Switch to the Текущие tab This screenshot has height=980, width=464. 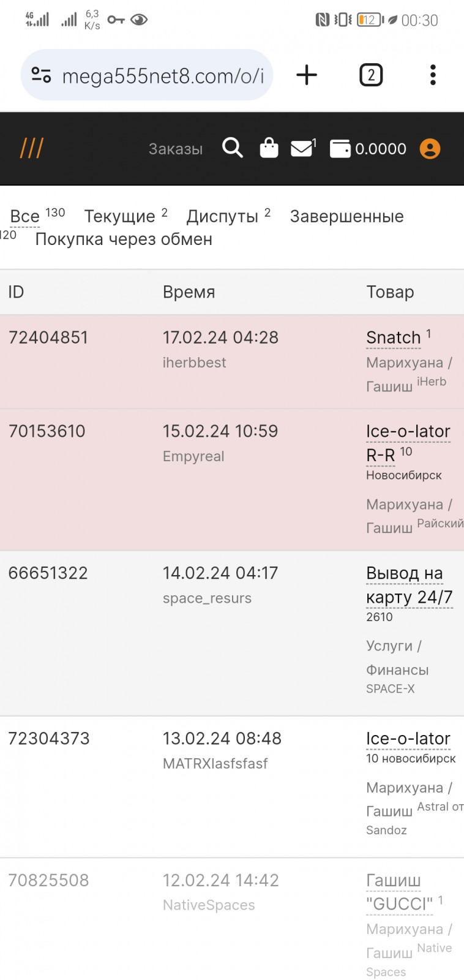point(120,216)
